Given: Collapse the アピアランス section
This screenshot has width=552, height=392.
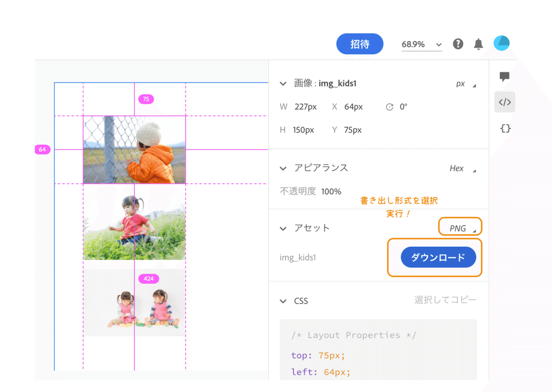Looking at the screenshot, I should pos(283,168).
